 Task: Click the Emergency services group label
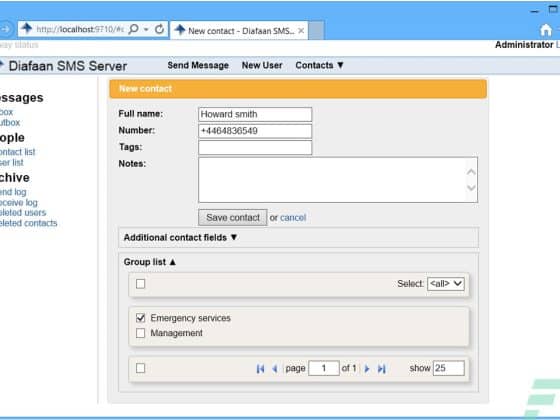(x=190, y=318)
